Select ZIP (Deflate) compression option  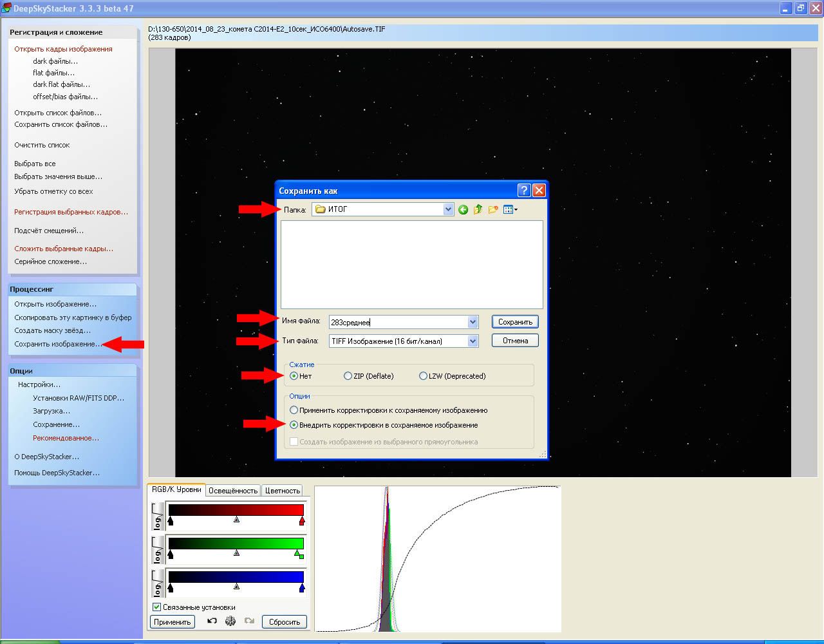[x=348, y=376]
